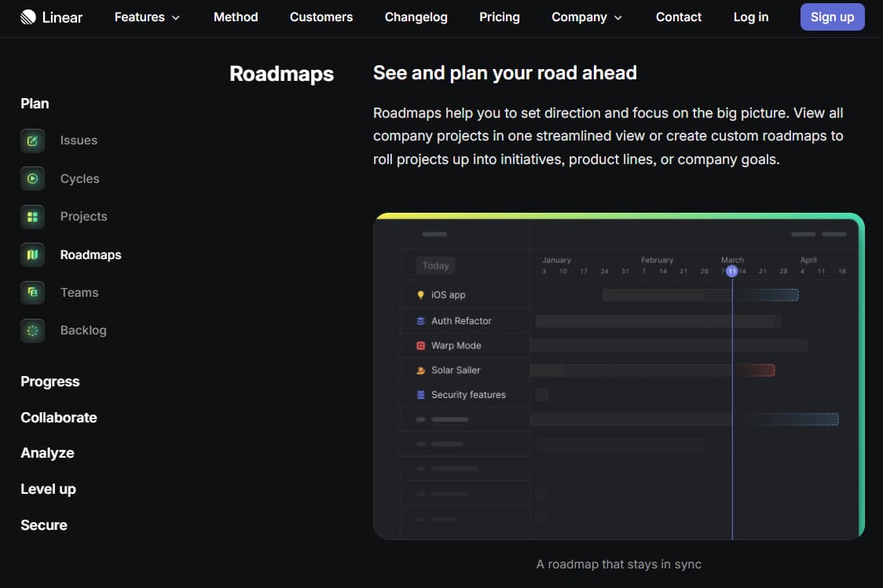Click the Log in link

point(751,17)
